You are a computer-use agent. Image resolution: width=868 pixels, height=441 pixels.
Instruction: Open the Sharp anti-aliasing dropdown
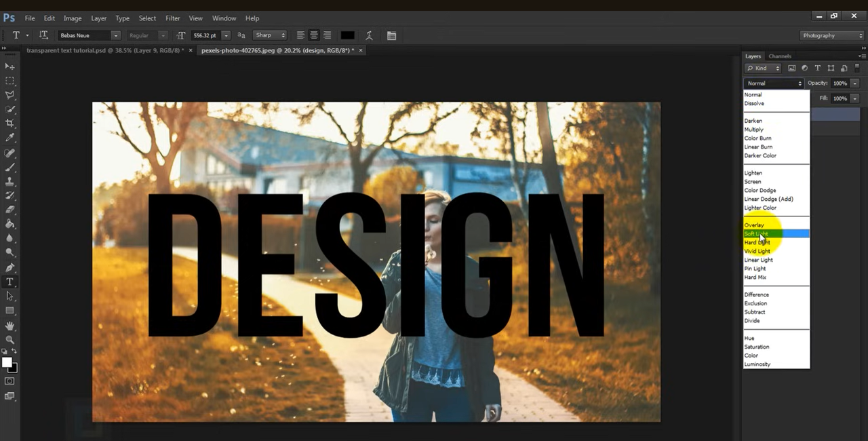[x=270, y=35]
